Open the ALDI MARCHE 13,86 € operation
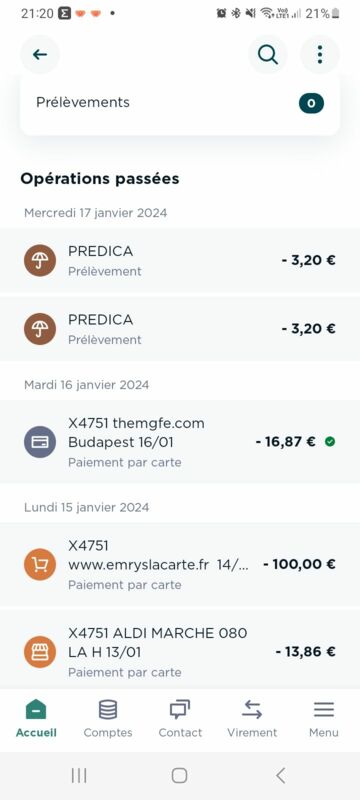 (180, 651)
